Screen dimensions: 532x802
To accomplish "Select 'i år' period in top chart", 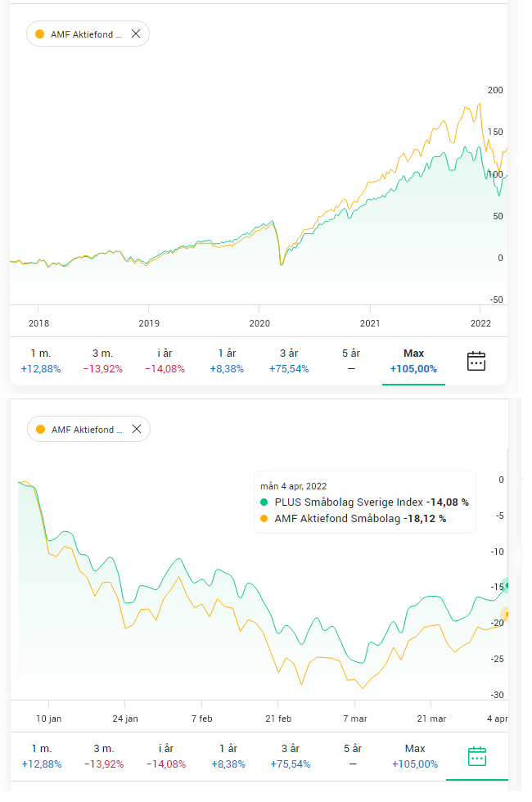I will tap(165, 361).
